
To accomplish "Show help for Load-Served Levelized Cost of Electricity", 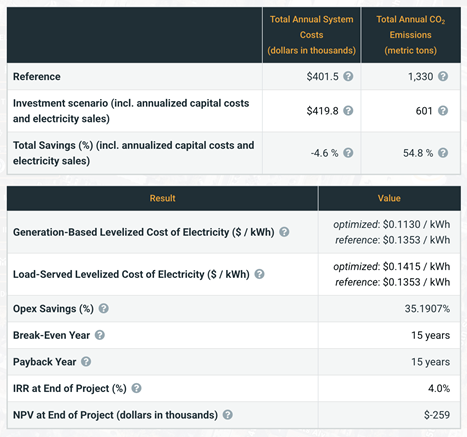I will (259, 274).
